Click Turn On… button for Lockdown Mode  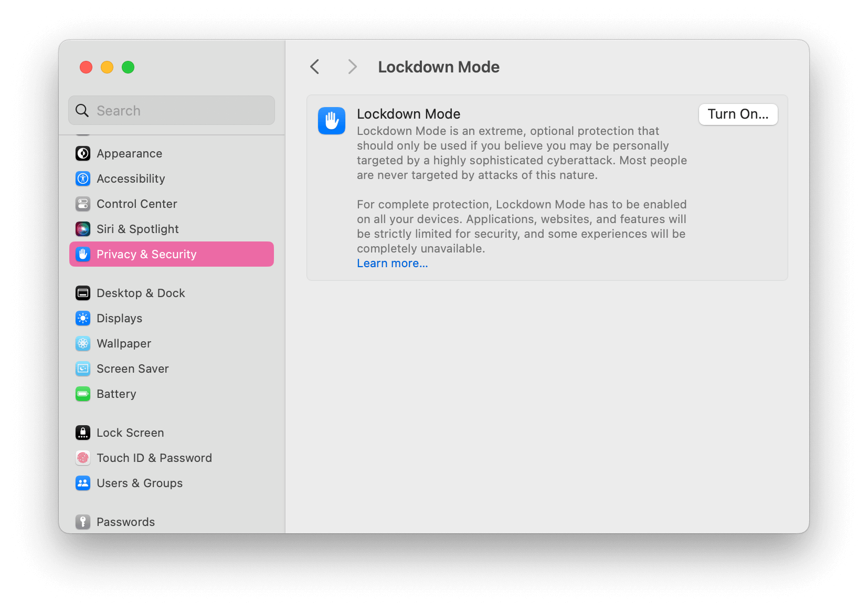coord(738,114)
